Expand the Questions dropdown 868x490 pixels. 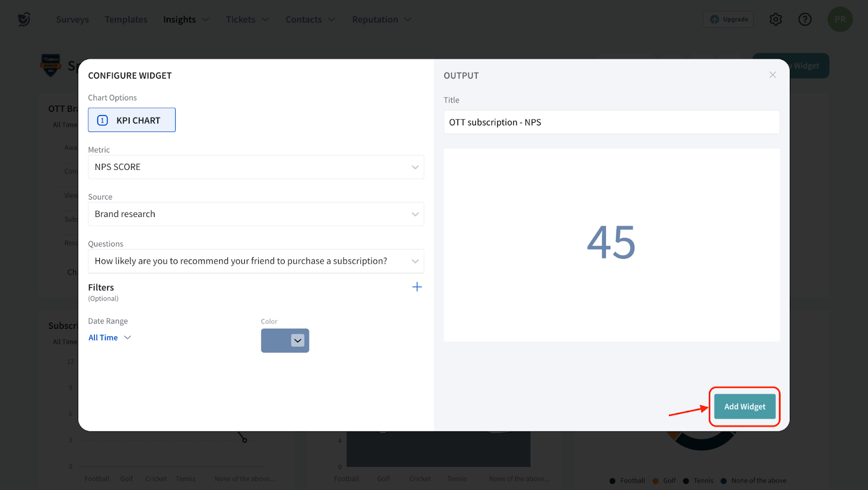coord(256,261)
